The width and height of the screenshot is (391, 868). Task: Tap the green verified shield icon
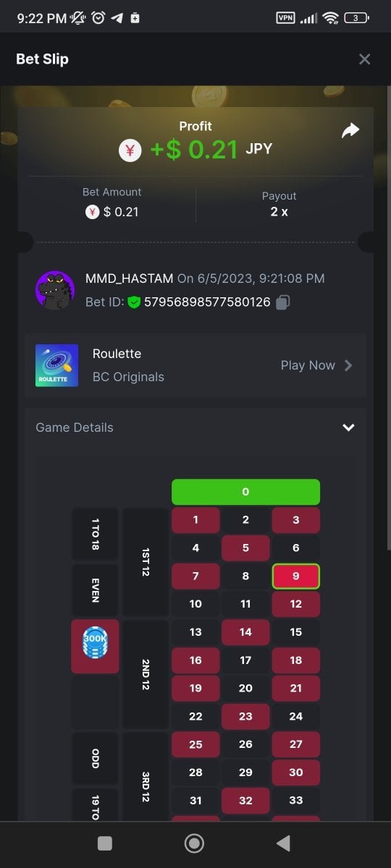point(133,302)
